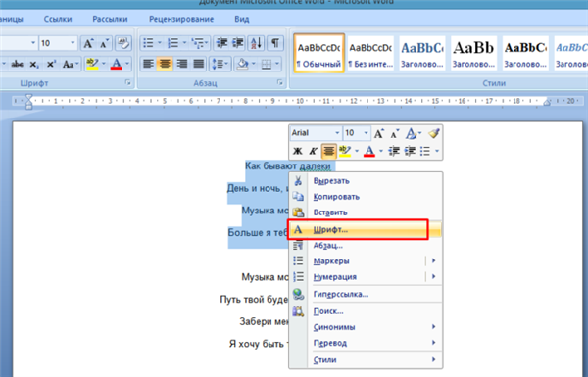Viewport: 588px width, 377px height.
Task: Choose Вставить from the context menu
Action: pos(366,212)
